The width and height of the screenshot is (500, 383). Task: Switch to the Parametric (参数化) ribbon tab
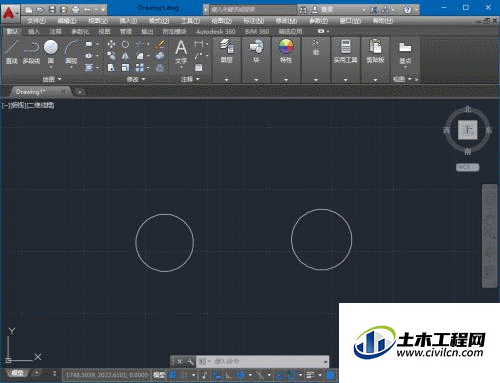[80, 32]
